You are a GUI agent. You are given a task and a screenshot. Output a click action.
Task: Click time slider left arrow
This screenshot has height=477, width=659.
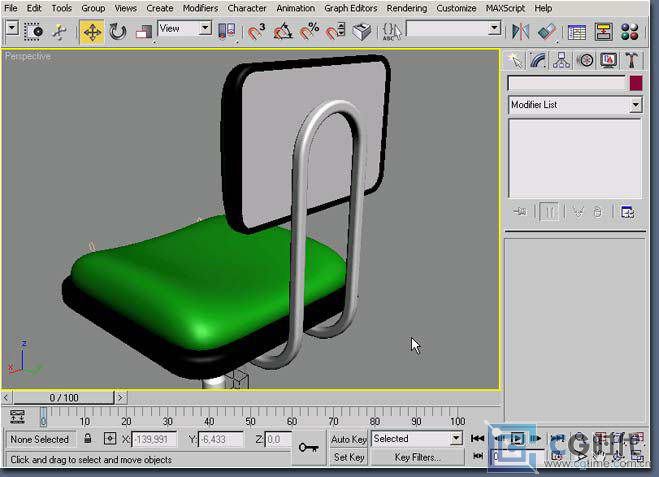click(6, 397)
